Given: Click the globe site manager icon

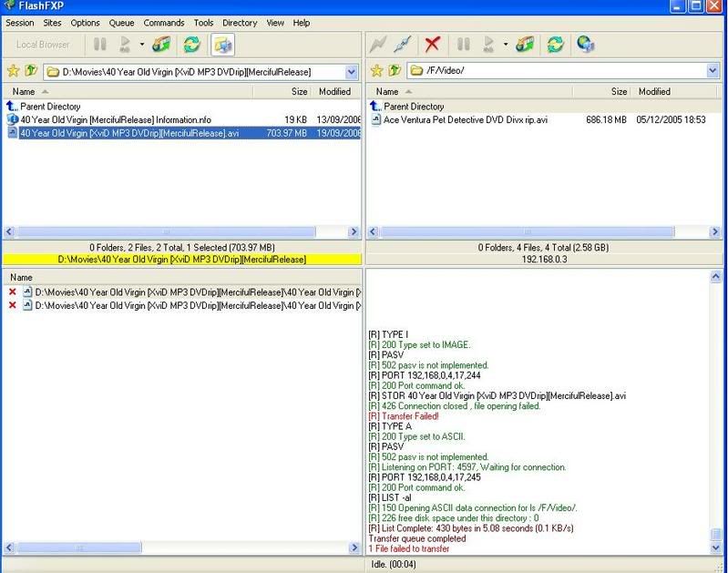Looking at the screenshot, I should (x=586, y=45).
